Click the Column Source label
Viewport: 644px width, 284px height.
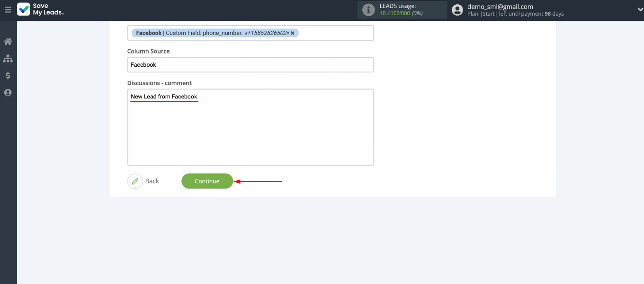[148, 51]
